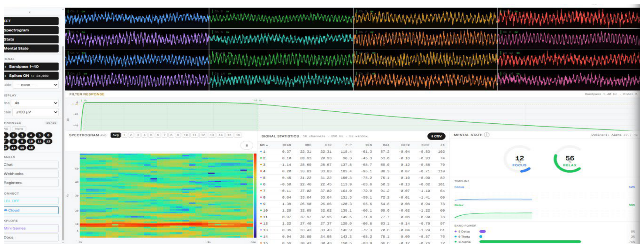
Task: Click the Cloud connect button
Action: (31, 210)
